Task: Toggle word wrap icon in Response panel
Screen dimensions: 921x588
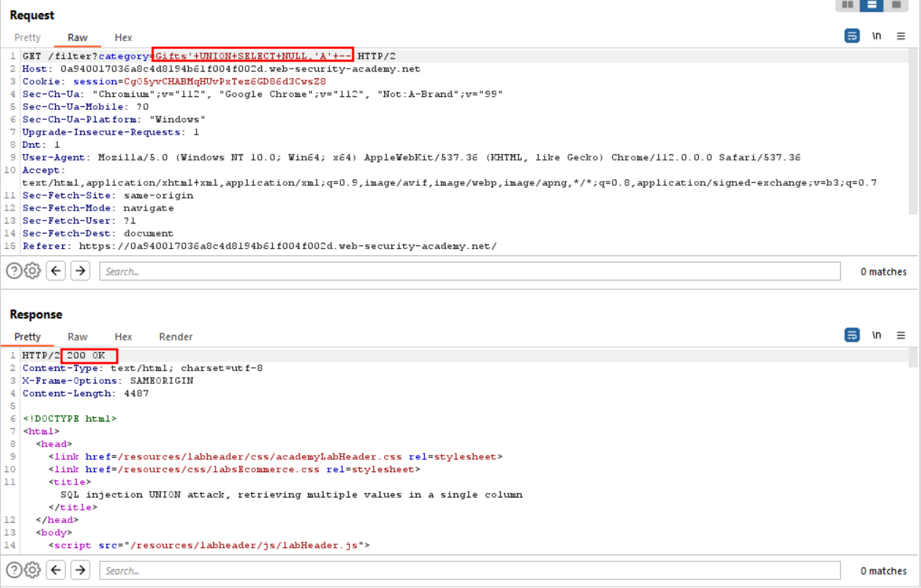Action: tap(852, 336)
